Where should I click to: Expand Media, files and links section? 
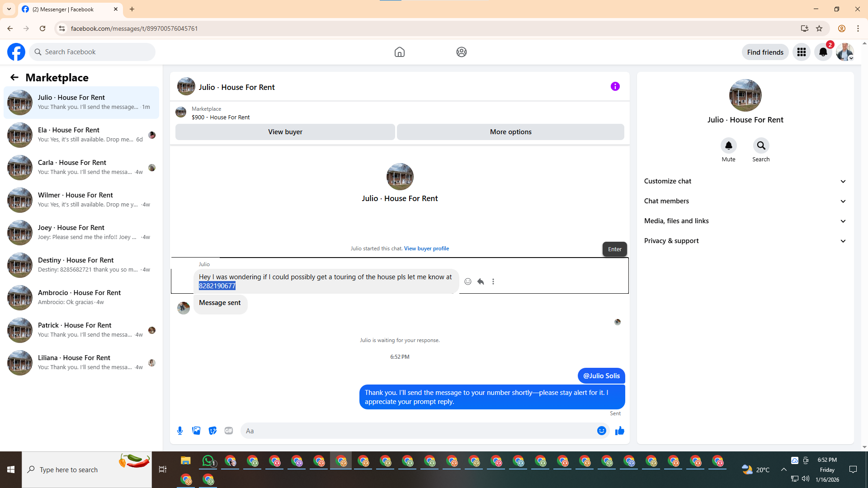click(x=745, y=221)
